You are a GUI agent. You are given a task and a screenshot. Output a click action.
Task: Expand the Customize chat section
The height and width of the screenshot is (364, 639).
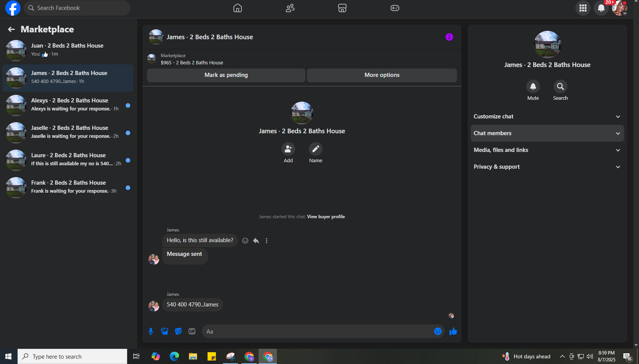point(547,117)
